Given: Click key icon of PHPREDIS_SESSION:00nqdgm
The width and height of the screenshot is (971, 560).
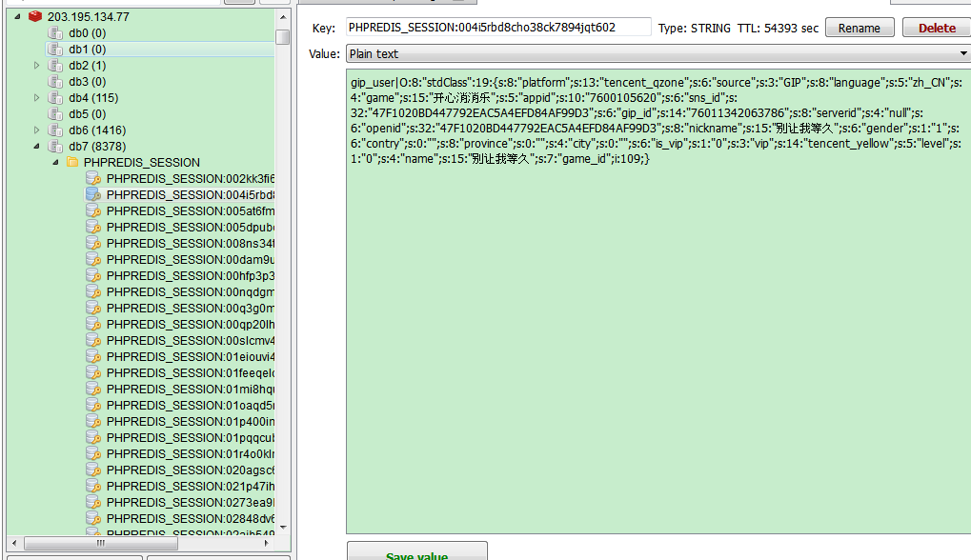Looking at the screenshot, I should [x=93, y=291].
